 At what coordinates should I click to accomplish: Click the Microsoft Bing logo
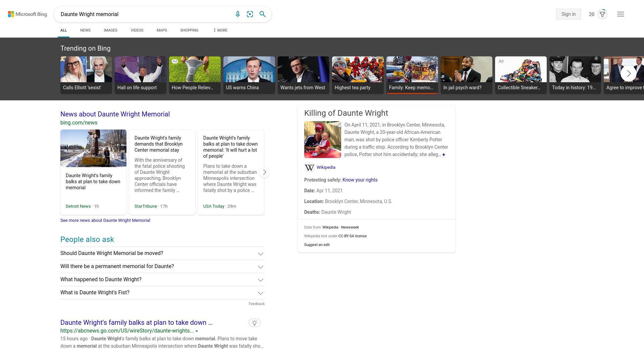28,14
